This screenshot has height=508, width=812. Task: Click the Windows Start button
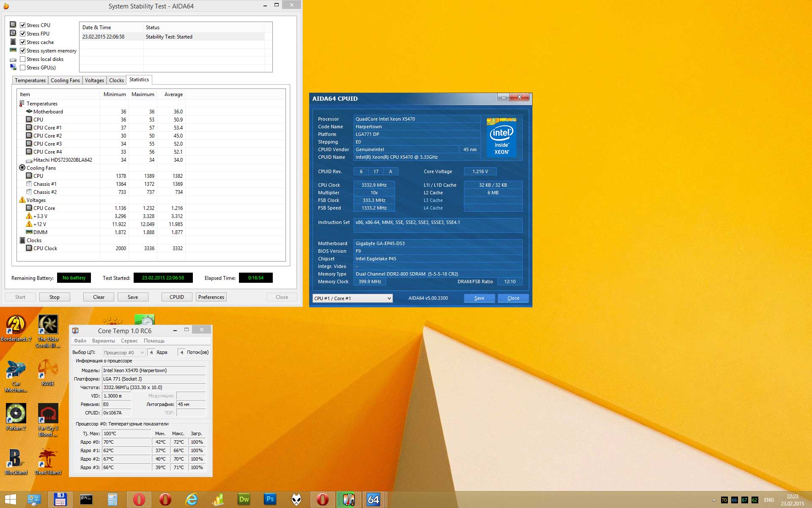click(x=11, y=500)
